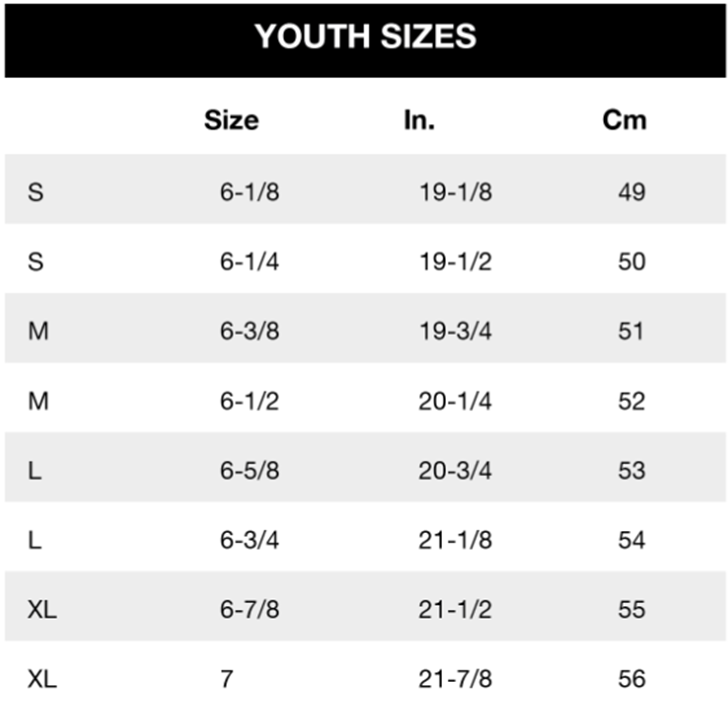Viewport: 728px width, 705px height.
Task: Select the 50 cm cell
Action: [631, 261]
